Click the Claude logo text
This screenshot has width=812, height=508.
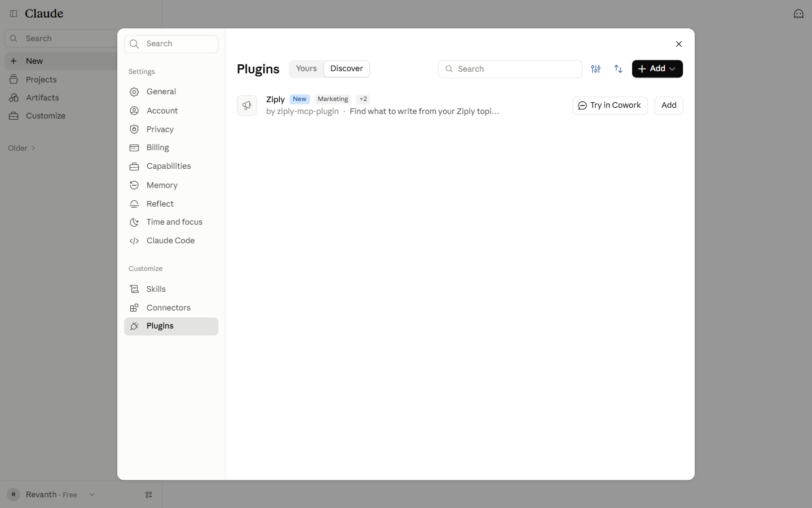(44, 14)
